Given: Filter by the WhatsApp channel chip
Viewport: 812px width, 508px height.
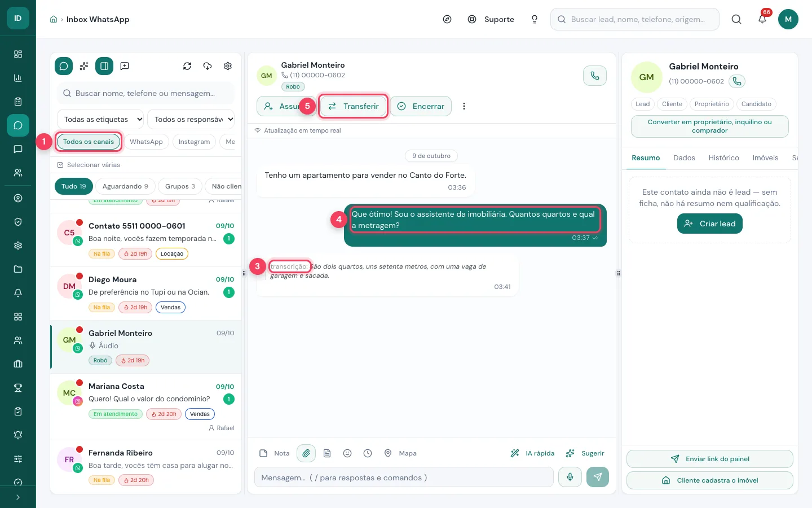Looking at the screenshot, I should click(x=146, y=142).
